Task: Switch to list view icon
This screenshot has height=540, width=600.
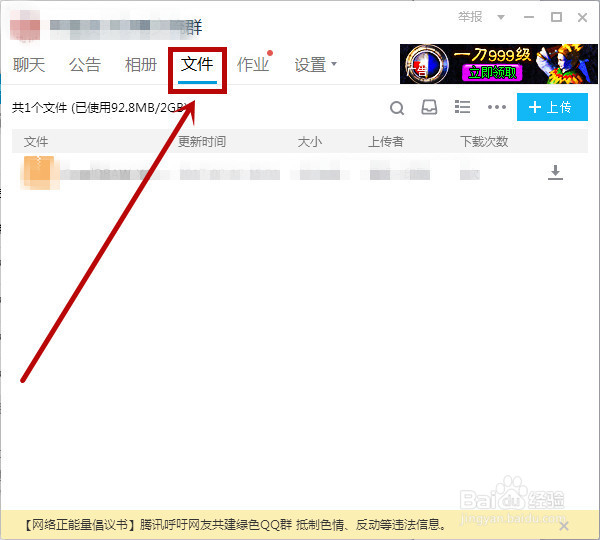Action: pyautogui.click(x=462, y=107)
